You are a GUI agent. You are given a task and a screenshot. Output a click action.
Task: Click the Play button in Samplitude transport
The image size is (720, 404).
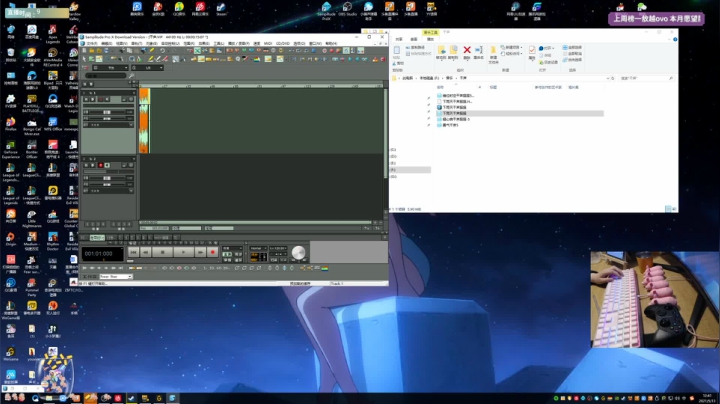[184, 252]
